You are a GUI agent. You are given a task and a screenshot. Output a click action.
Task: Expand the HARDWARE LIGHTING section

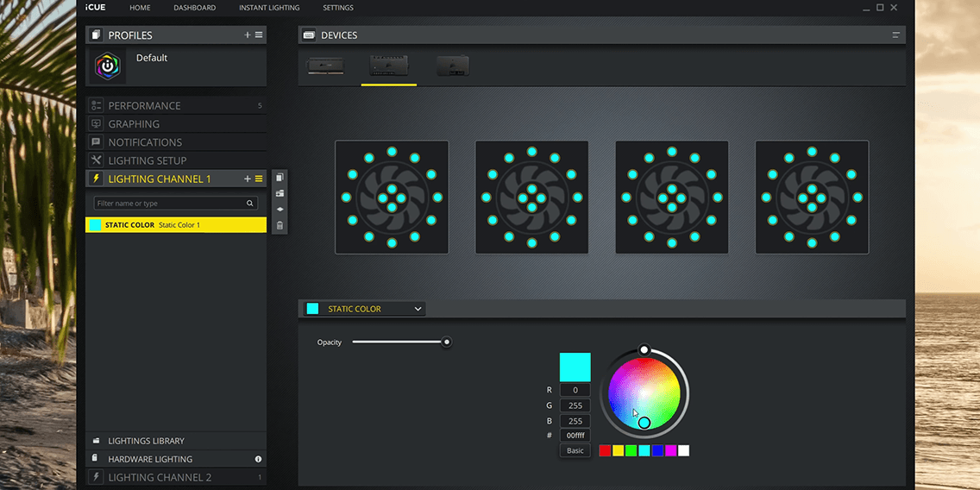click(x=176, y=459)
